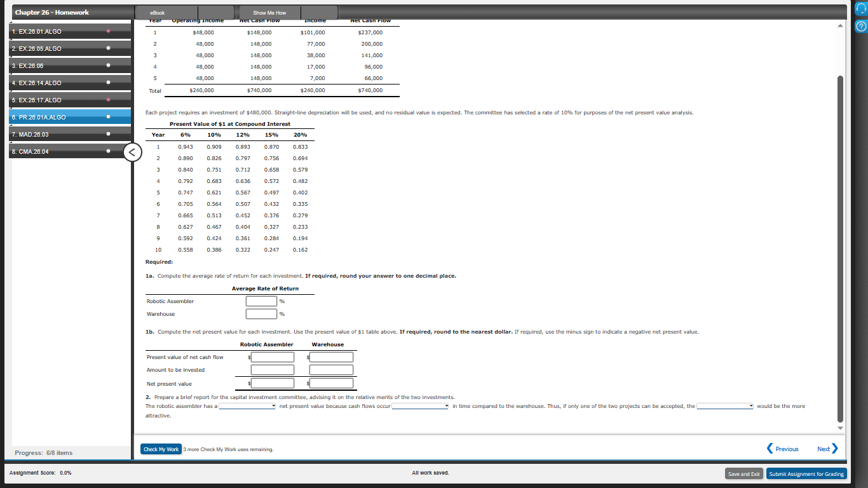
Task: Open the net present value comparison dropdown
Action: [248, 406]
